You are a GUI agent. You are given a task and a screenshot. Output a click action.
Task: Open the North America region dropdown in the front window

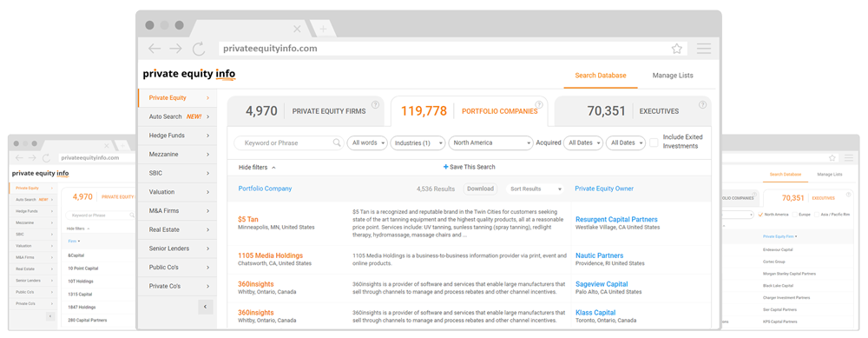[x=490, y=143]
